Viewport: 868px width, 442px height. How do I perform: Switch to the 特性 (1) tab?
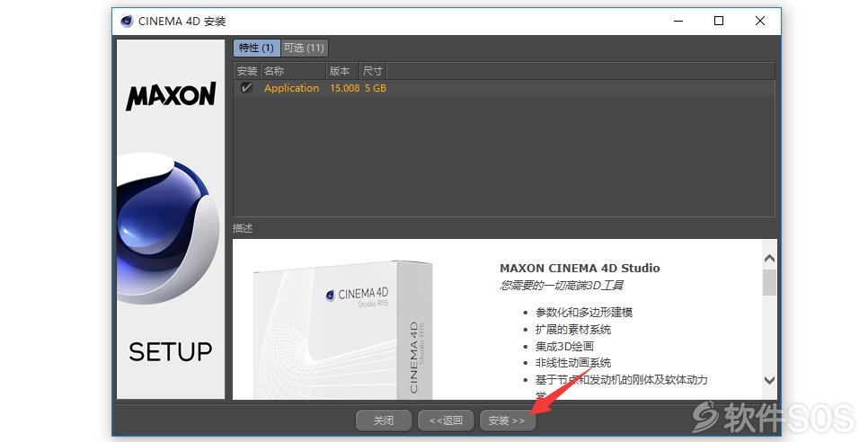pyautogui.click(x=256, y=49)
